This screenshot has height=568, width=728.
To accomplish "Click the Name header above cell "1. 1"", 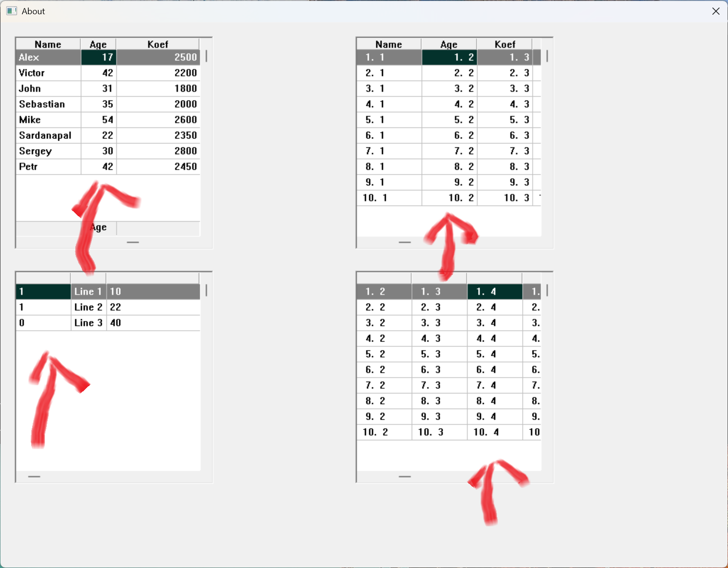I will pyautogui.click(x=389, y=44).
